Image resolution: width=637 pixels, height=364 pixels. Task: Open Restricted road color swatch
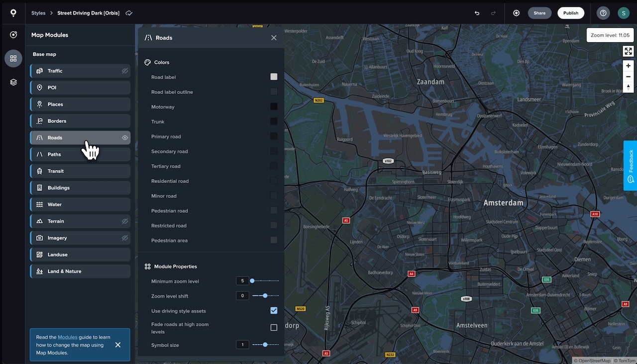(274, 225)
